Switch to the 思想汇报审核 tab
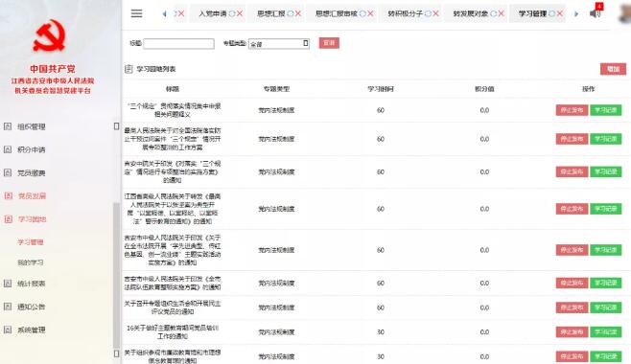Viewport: 631px width, 364px height. pyautogui.click(x=337, y=13)
